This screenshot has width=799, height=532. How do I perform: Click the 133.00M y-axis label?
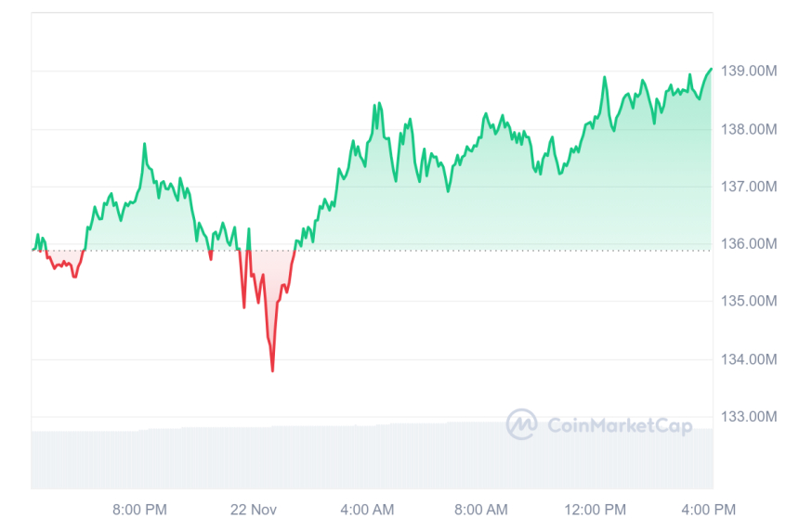point(751,417)
